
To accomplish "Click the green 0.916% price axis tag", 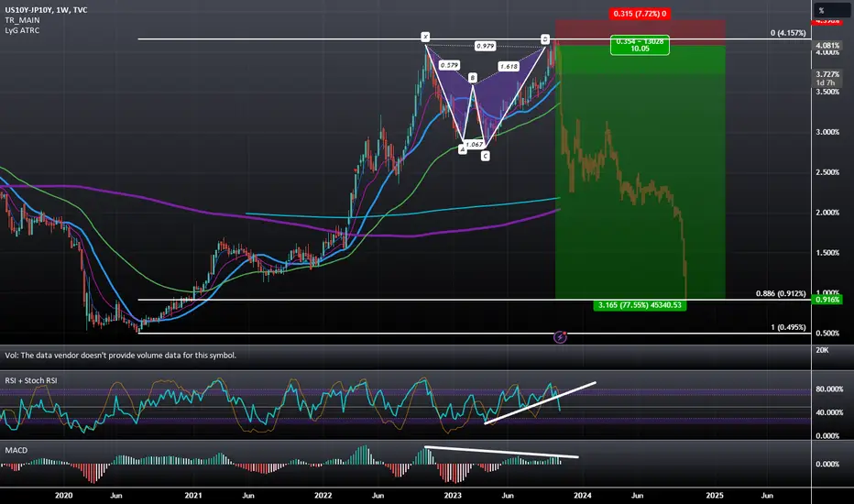I will [827, 300].
